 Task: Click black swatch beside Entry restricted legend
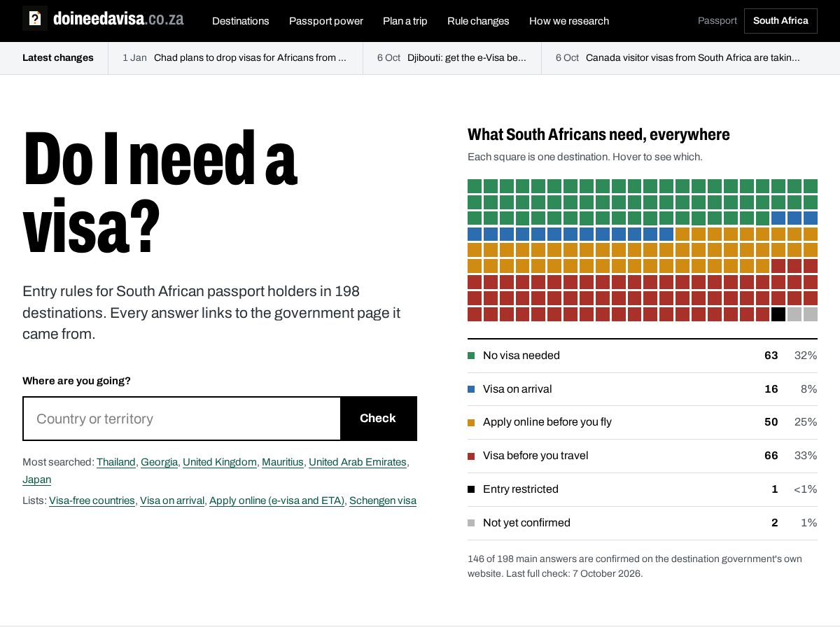(471, 489)
